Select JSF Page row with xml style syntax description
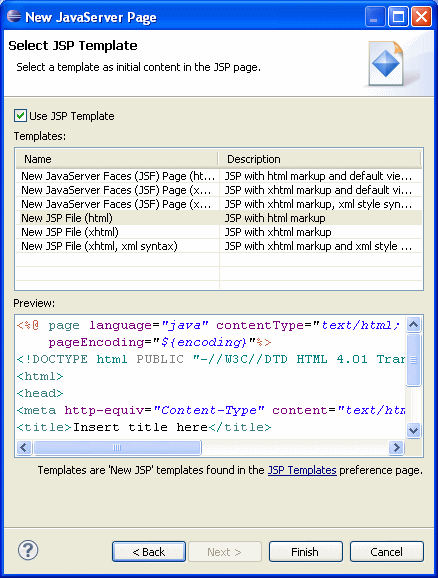The height and width of the screenshot is (578, 438). (x=219, y=204)
